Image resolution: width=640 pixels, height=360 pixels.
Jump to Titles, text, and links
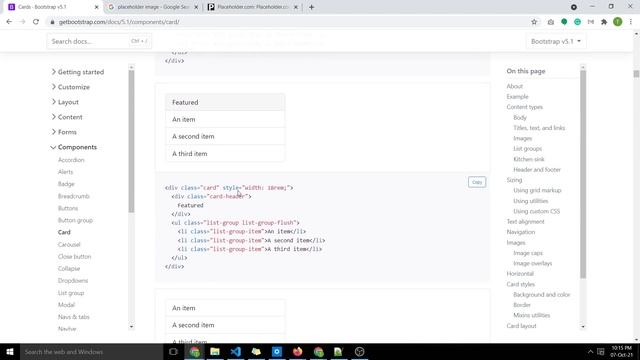pos(539,128)
